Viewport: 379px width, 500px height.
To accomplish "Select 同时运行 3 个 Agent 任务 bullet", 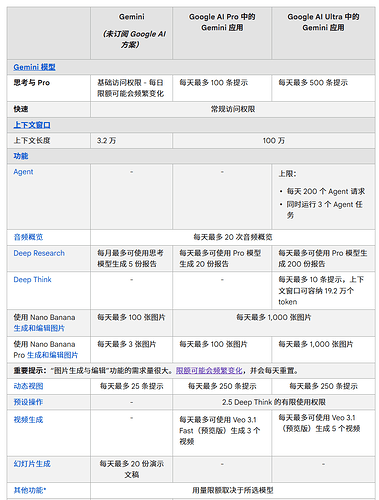I will point(325,210).
